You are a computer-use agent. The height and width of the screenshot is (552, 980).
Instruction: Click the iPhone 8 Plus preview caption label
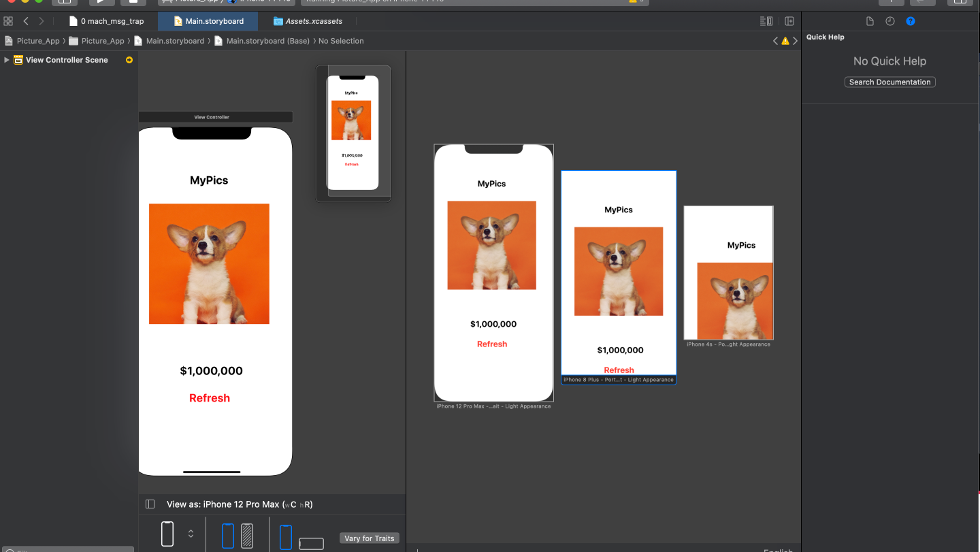coord(619,380)
